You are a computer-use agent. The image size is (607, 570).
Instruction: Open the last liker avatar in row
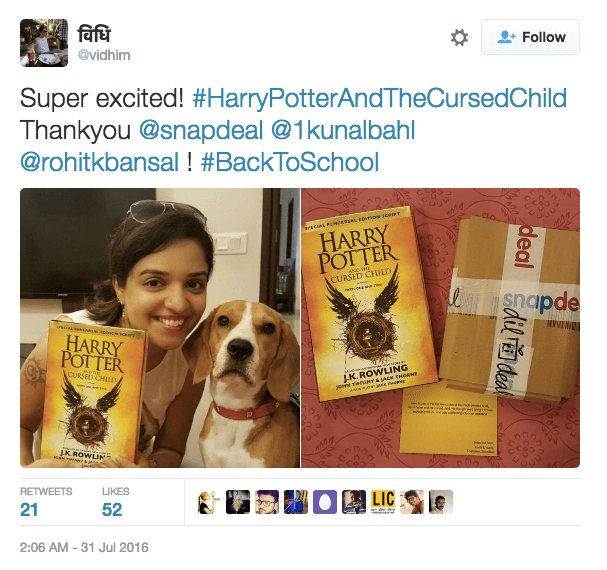point(441,502)
